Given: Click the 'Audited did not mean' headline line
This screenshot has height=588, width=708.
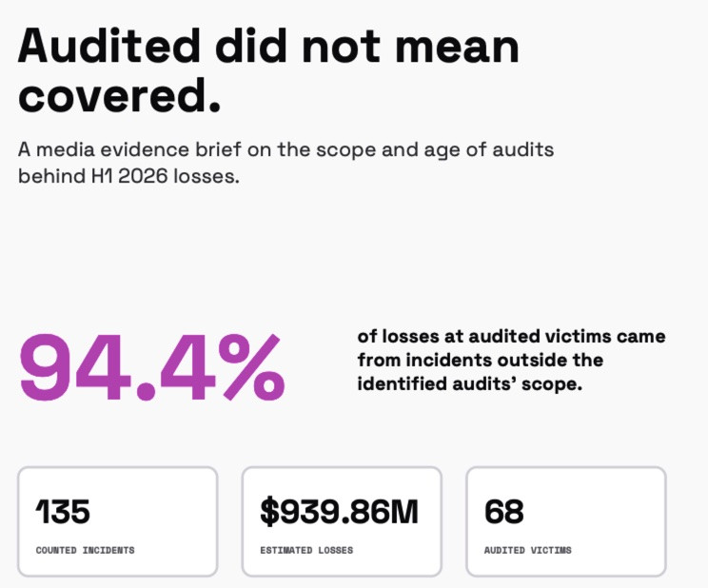Looking at the screenshot, I should coord(268,46).
